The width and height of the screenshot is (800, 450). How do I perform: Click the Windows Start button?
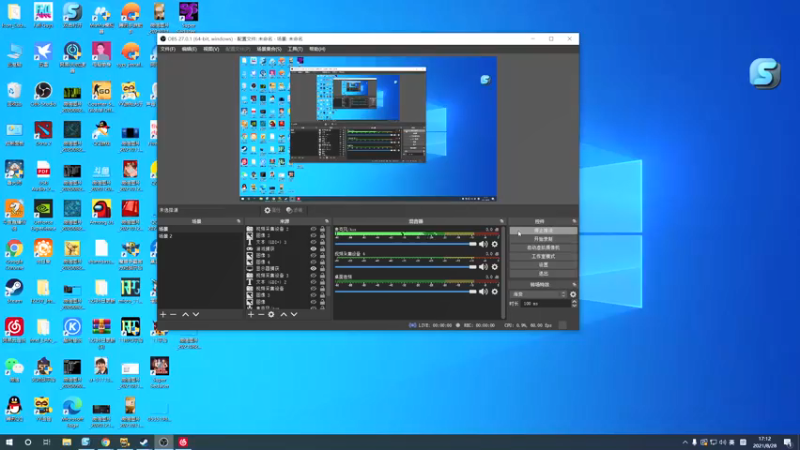pos(9,442)
